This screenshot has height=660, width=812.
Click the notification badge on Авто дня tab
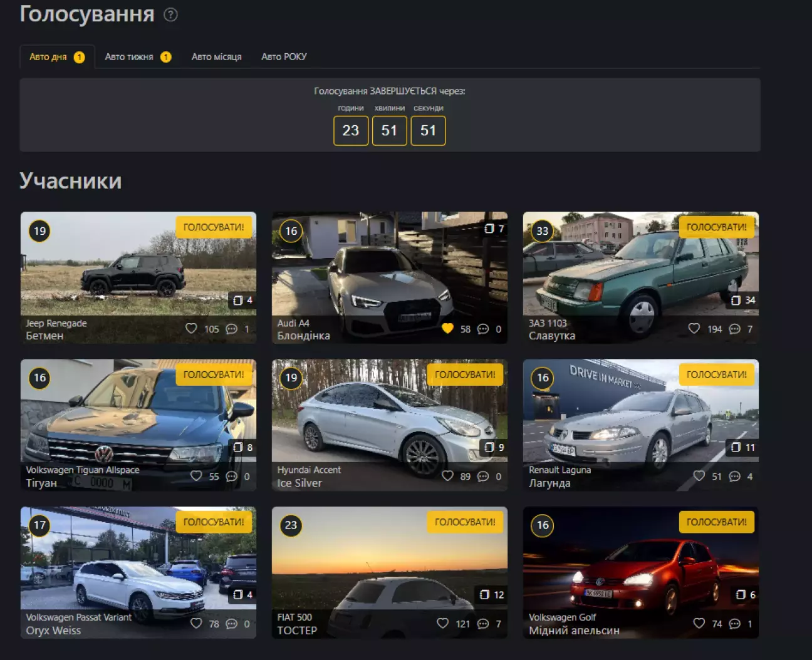click(x=80, y=57)
